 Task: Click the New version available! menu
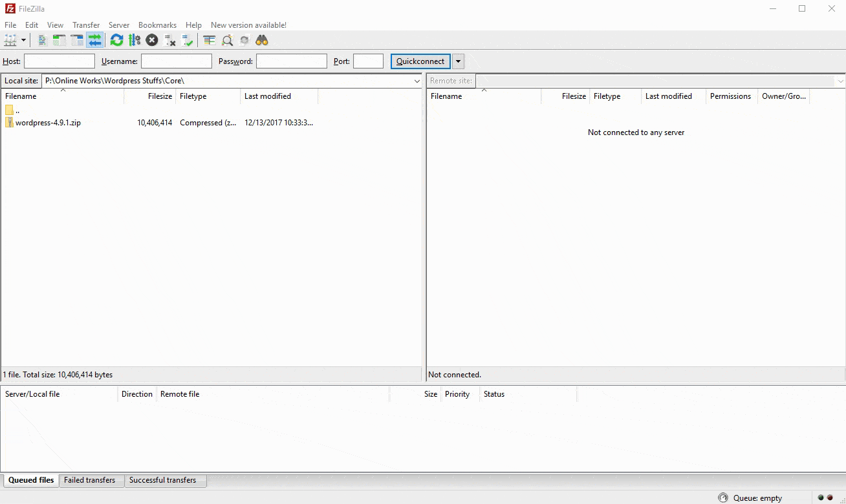click(248, 25)
